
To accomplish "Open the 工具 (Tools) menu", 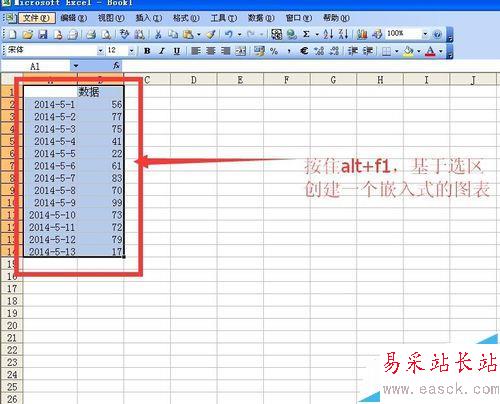I will 224,18.
